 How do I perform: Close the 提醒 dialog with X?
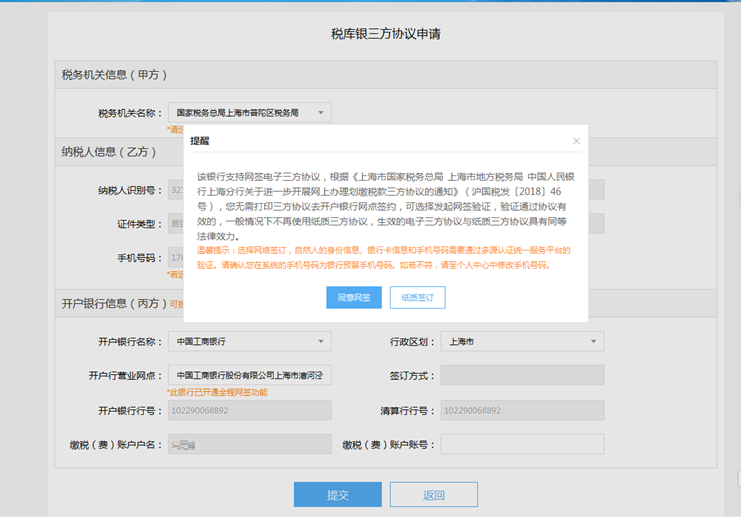pos(576,141)
